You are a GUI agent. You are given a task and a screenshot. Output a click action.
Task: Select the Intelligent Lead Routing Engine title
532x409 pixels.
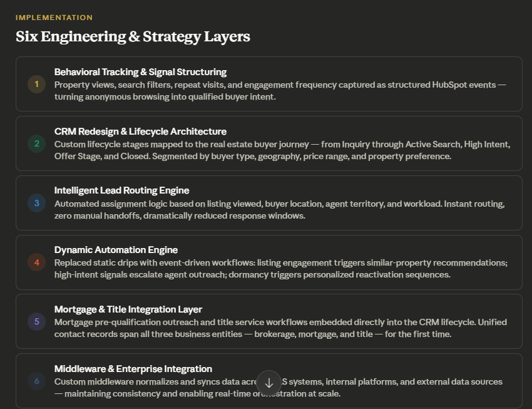[121, 190]
